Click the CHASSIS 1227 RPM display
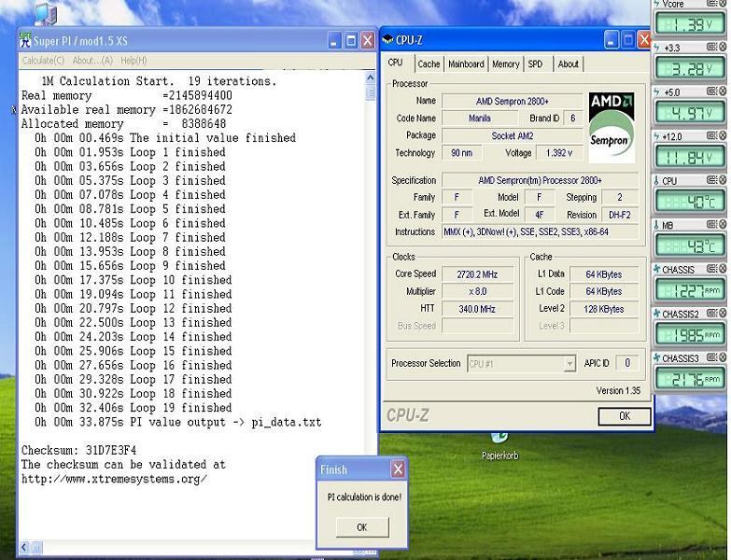Image resolution: width=731 pixels, height=560 pixels. (x=690, y=290)
